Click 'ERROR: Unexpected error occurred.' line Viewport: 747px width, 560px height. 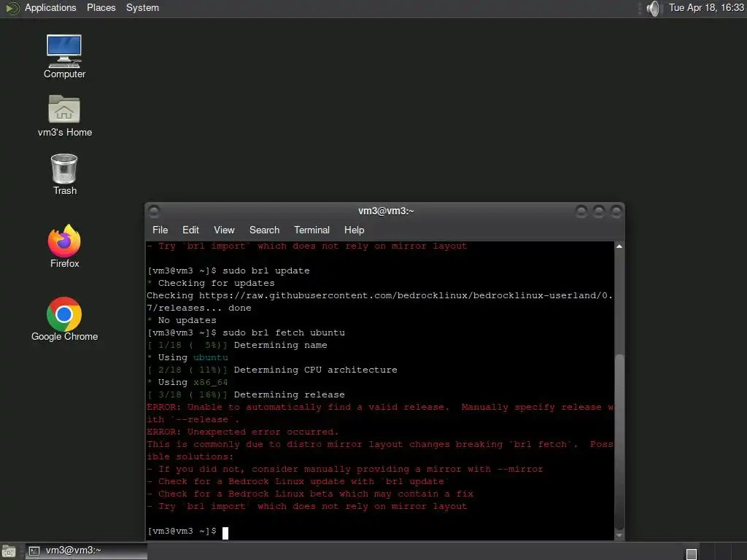243,432
